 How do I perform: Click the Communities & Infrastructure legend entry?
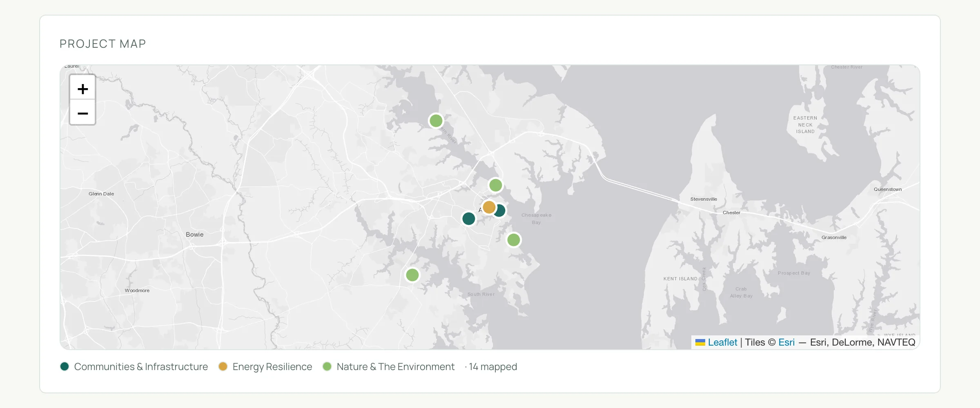[x=134, y=367]
